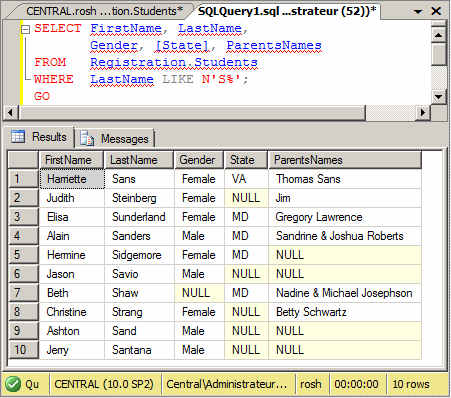
Task: Select row header 6
Action: (x=23, y=274)
